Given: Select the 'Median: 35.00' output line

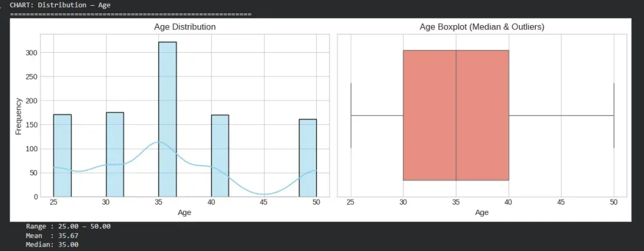Looking at the screenshot, I should pos(52,245).
